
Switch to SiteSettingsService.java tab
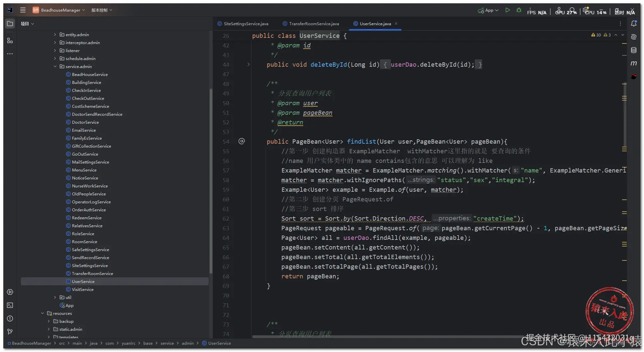pyautogui.click(x=243, y=24)
